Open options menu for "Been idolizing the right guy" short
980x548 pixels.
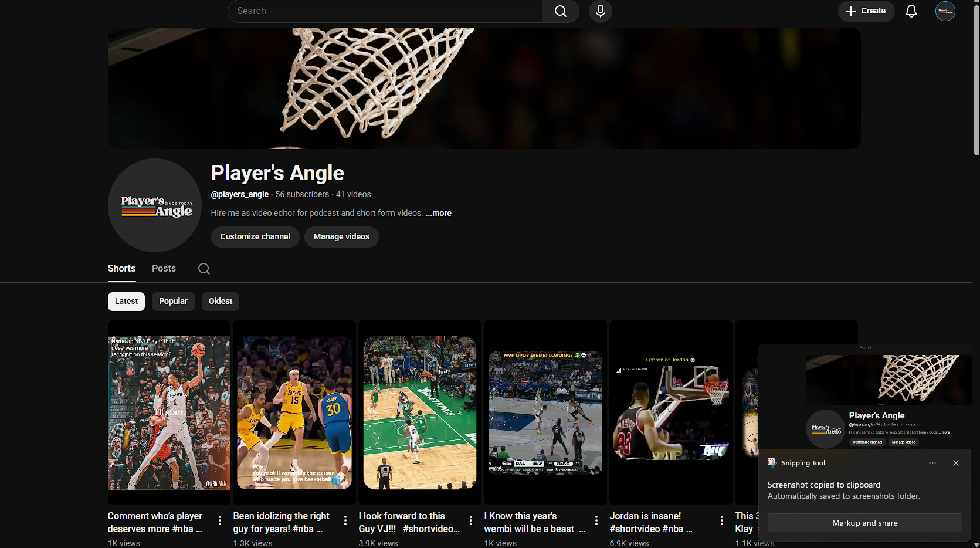[345, 520]
